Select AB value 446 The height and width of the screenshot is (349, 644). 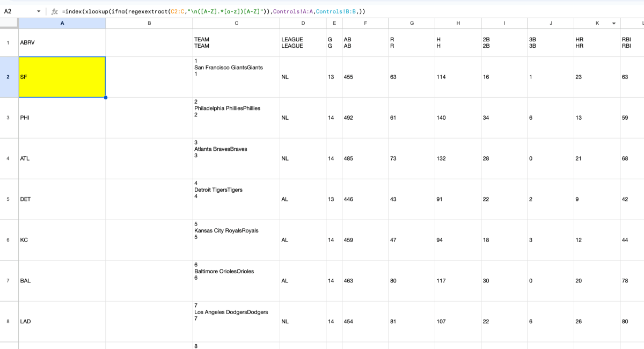(x=365, y=199)
